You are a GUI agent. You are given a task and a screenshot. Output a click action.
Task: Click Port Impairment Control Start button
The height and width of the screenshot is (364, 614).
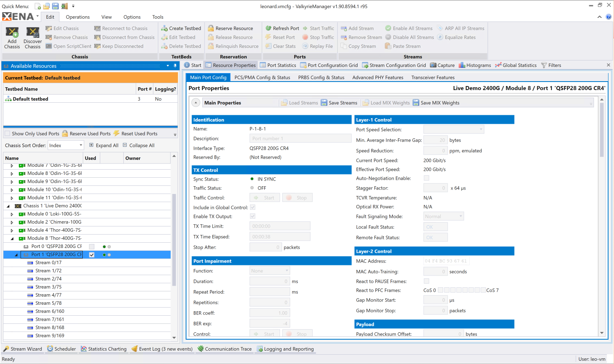(265, 334)
